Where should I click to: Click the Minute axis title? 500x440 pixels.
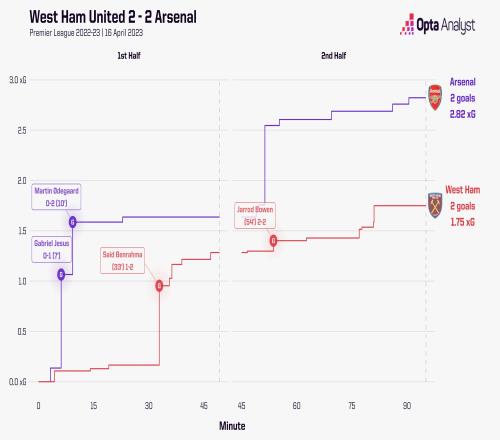[x=232, y=426]
